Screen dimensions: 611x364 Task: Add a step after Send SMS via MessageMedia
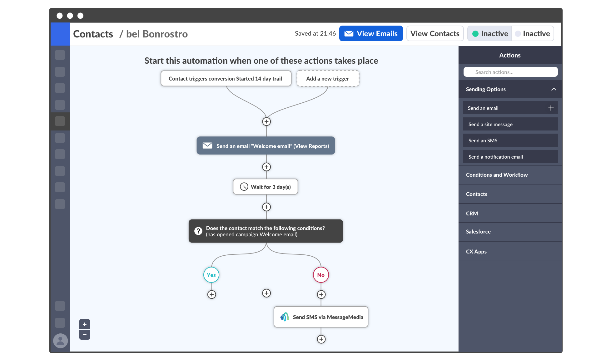pos(321,339)
